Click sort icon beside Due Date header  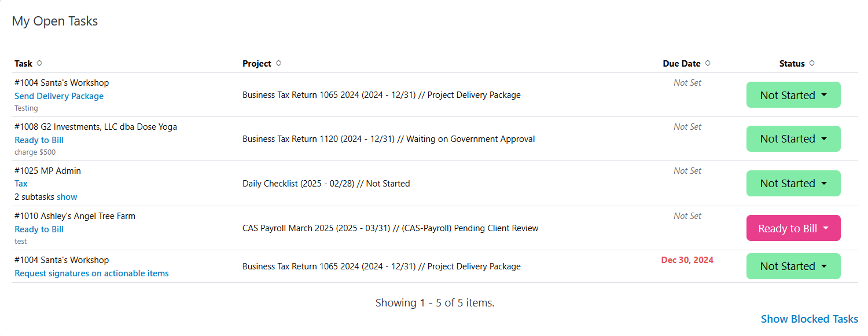point(708,63)
